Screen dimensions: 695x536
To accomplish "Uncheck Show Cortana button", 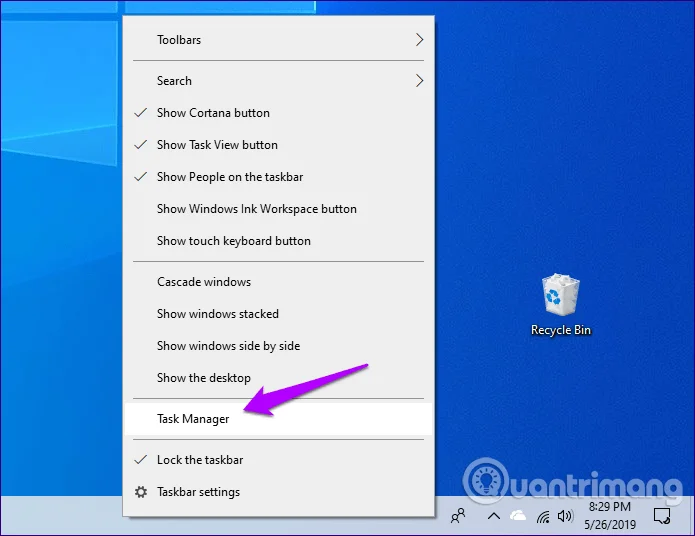I will (278, 113).
